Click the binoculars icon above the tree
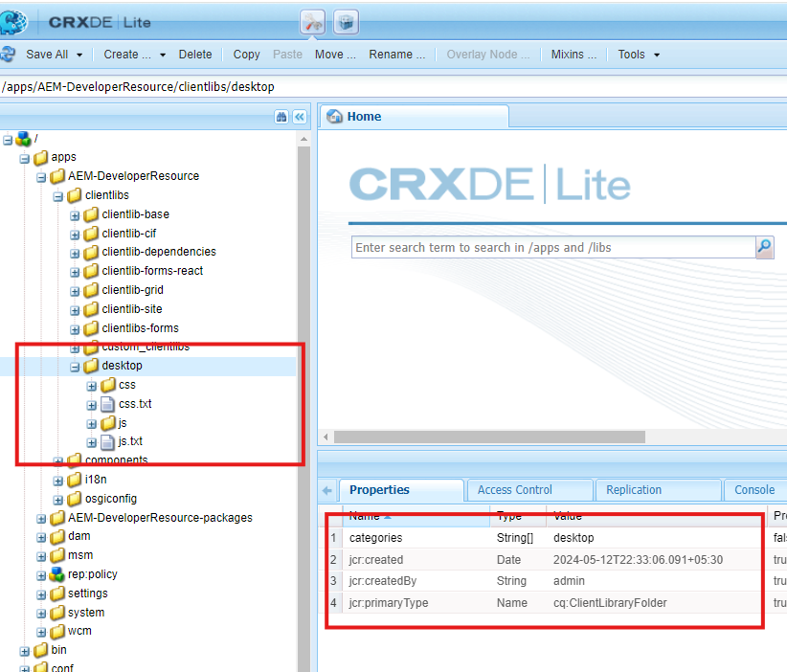787x672 pixels. click(281, 116)
